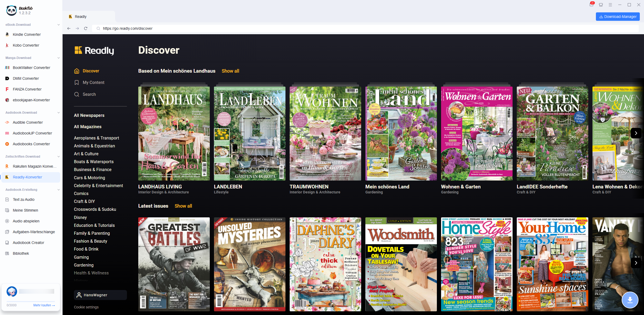Reload the Readly page
The image size is (644, 315).
click(x=86, y=28)
